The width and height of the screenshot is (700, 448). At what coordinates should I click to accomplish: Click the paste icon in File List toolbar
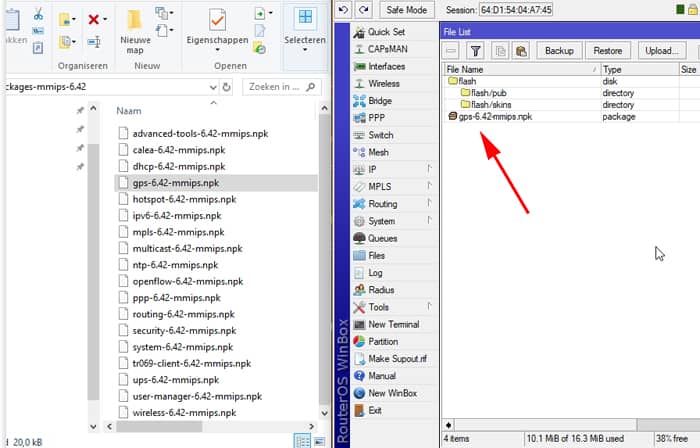[x=521, y=51]
